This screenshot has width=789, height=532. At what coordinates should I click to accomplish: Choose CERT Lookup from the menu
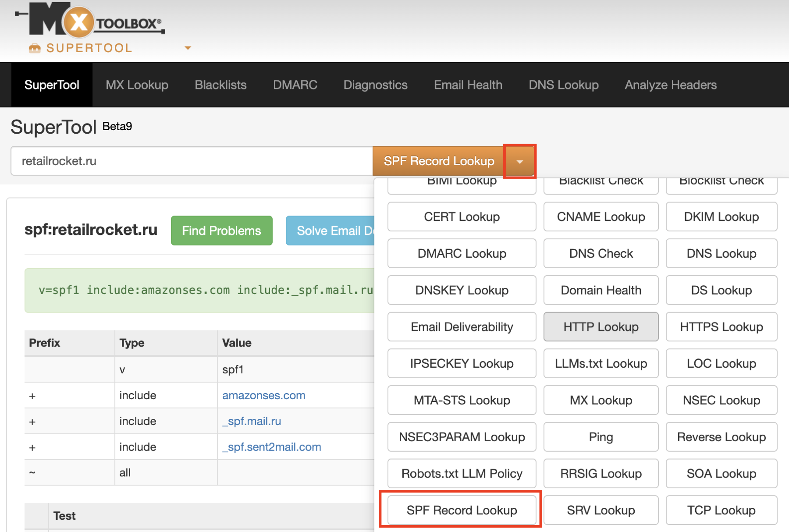click(462, 216)
